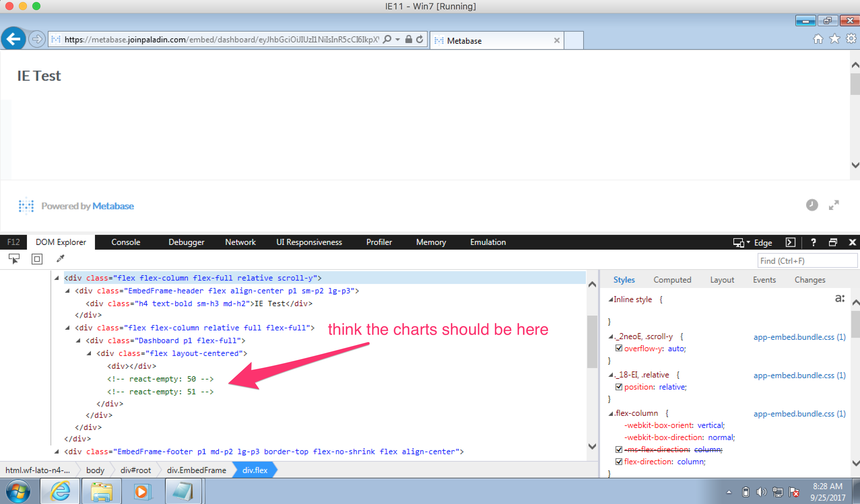Click the clock icon in the Metabase embed
Image resolution: width=860 pixels, height=504 pixels.
point(812,205)
